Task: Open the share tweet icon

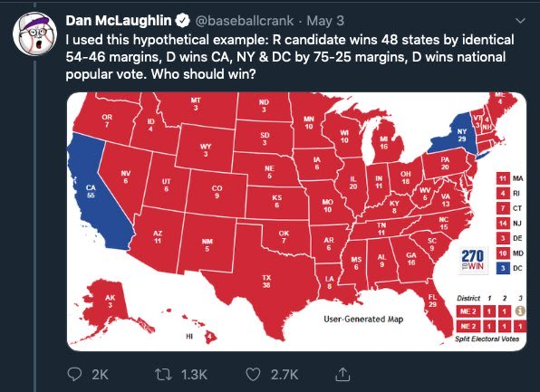Action: coord(342,374)
